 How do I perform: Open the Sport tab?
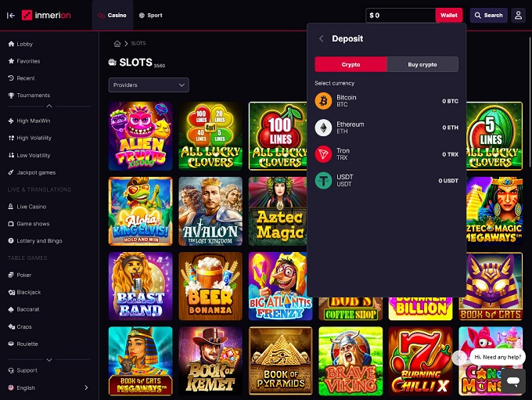point(151,16)
